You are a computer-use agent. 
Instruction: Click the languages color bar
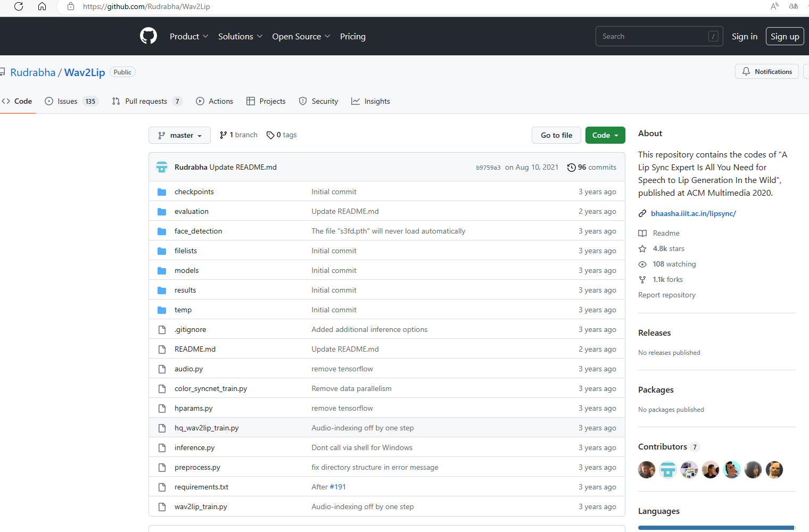click(x=716, y=528)
